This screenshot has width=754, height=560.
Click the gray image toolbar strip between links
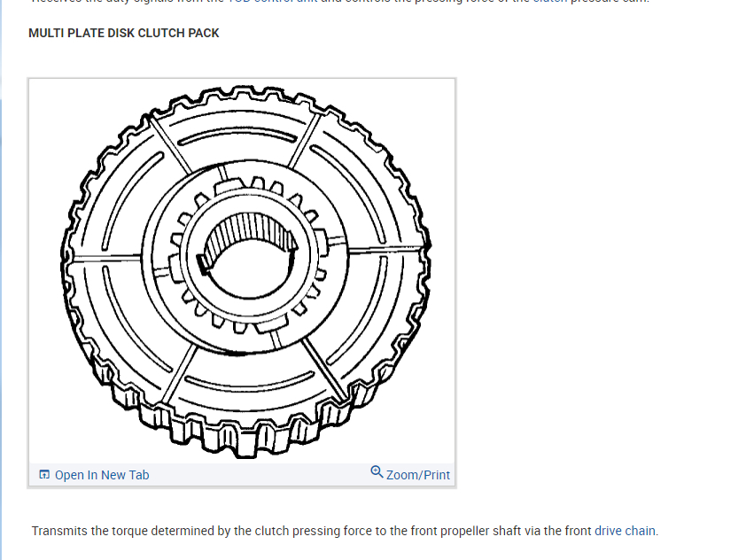click(260, 475)
